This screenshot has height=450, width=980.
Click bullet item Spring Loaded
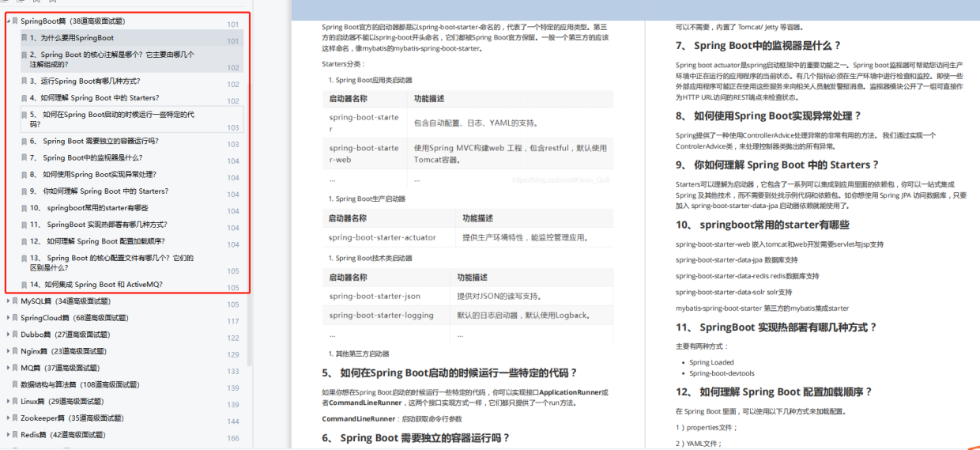pyautogui.click(x=711, y=362)
